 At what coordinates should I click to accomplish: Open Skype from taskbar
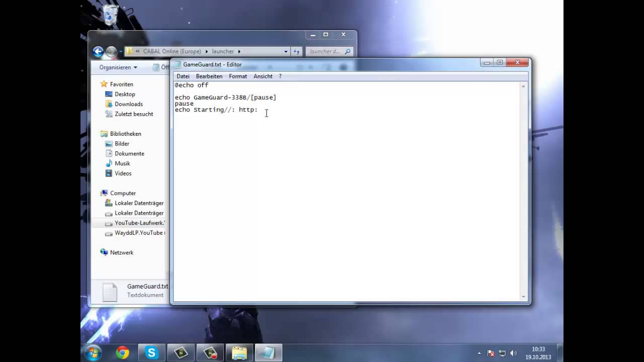tap(151, 352)
